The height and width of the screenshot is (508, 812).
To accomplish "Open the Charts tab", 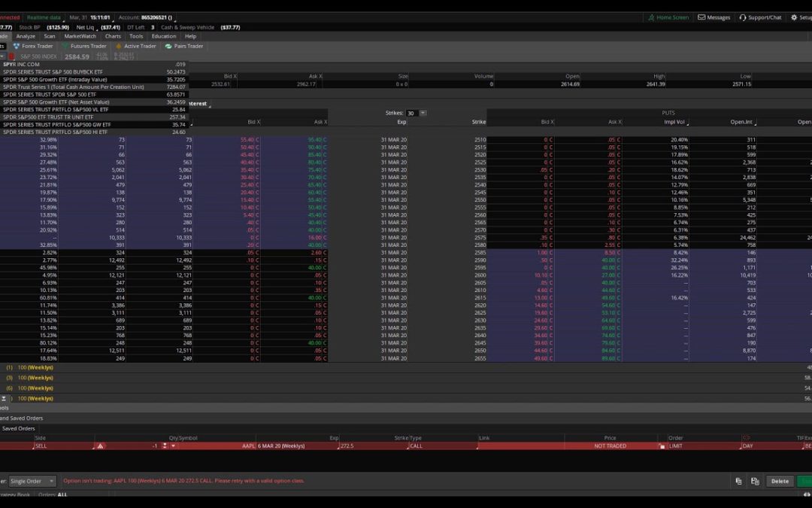I will click(x=112, y=36).
